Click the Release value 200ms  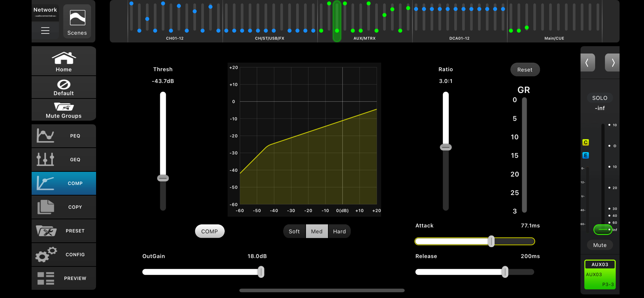point(530,256)
